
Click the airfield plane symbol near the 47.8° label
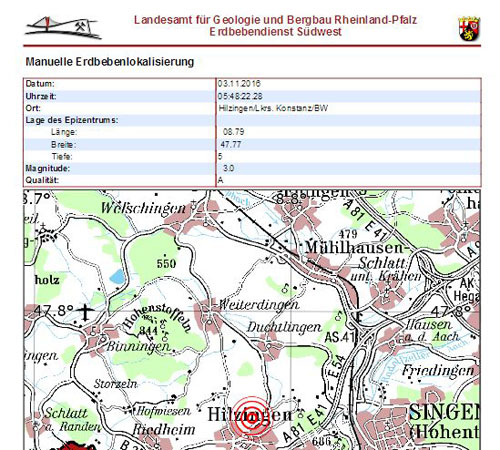[x=85, y=313]
